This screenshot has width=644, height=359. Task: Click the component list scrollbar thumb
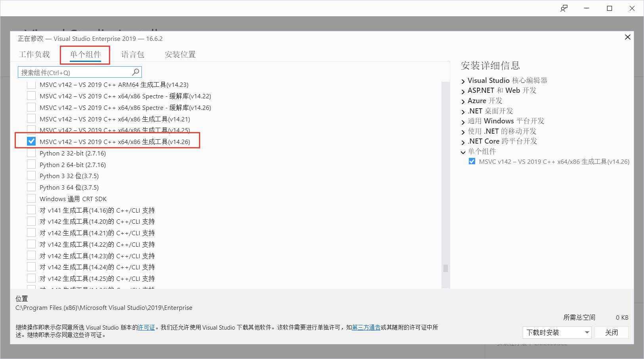pos(445,269)
